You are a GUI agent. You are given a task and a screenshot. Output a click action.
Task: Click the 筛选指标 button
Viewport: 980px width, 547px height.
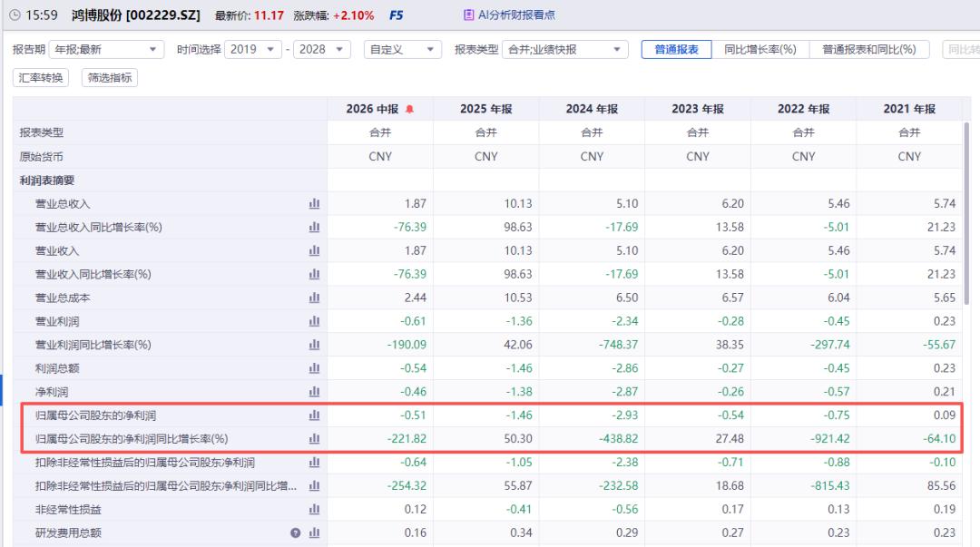(110, 77)
